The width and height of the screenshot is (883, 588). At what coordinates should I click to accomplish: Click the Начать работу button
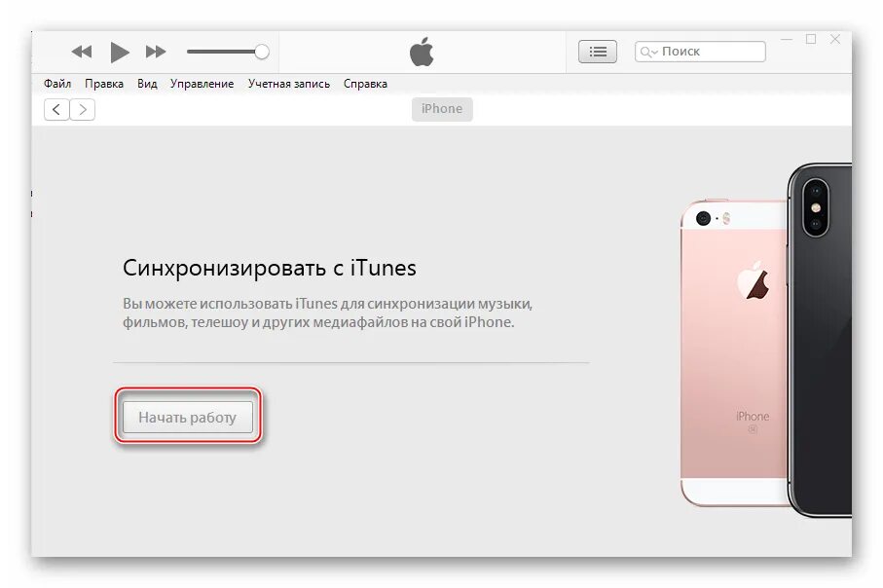[188, 418]
